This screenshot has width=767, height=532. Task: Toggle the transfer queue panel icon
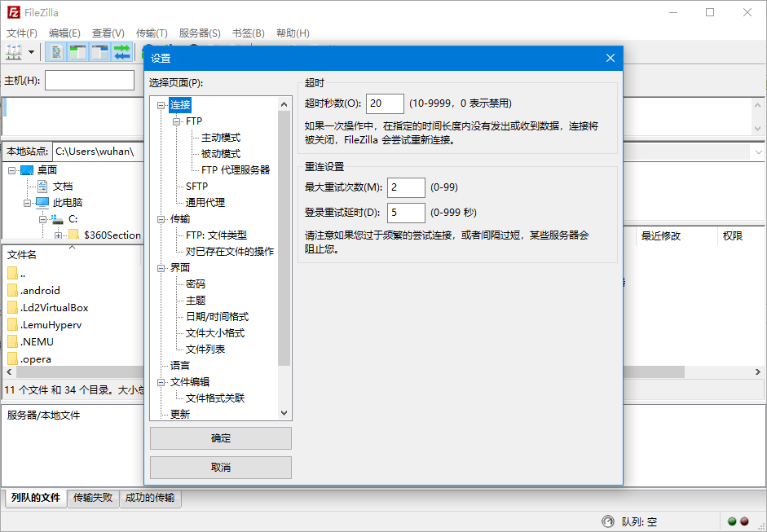click(120, 51)
